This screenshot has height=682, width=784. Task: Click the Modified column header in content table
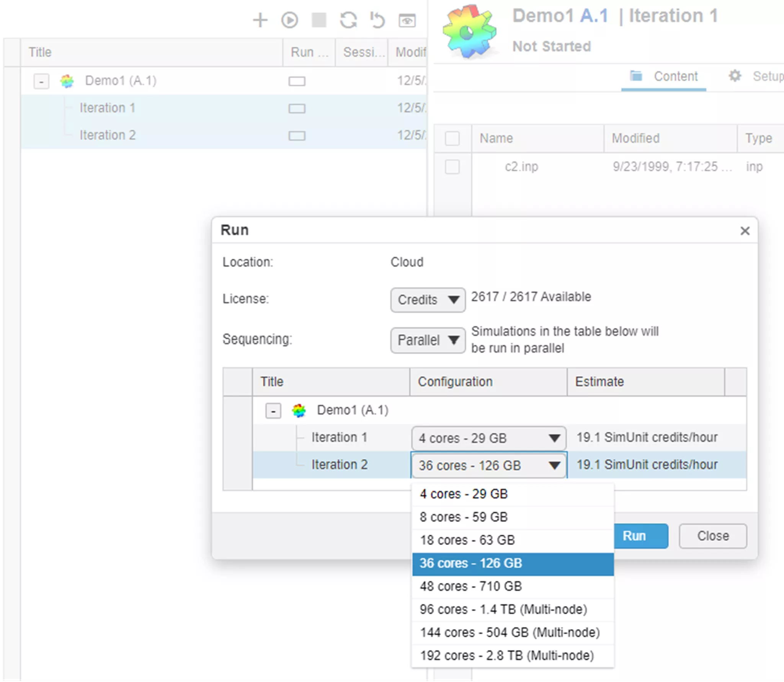click(x=671, y=138)
